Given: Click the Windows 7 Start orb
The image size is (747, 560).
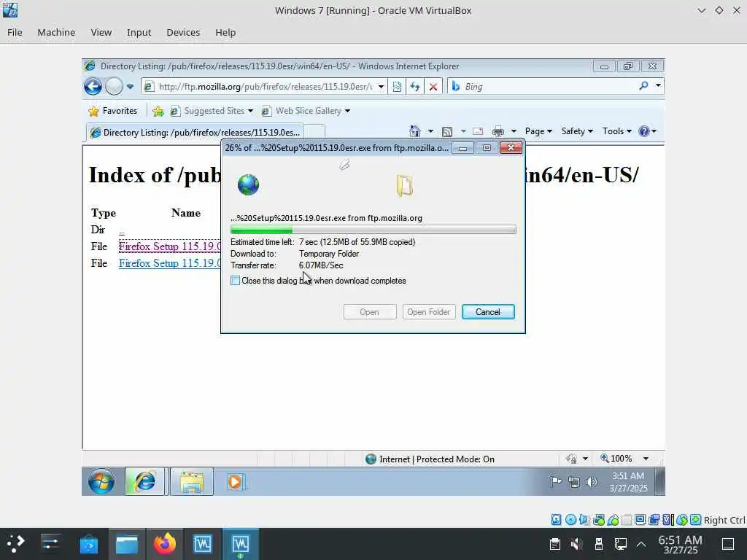Looking at the screenshot, I should click(x=101, y=481).
